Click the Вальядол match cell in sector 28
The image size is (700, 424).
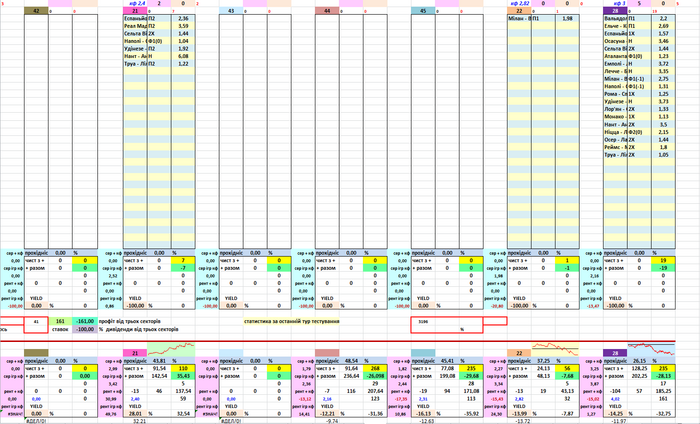point(615,19)
